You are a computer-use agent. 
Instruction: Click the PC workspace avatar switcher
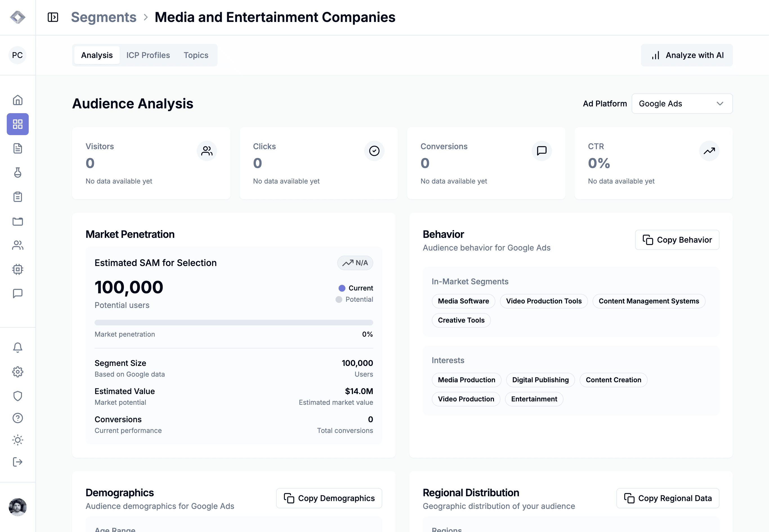point(17,55)
